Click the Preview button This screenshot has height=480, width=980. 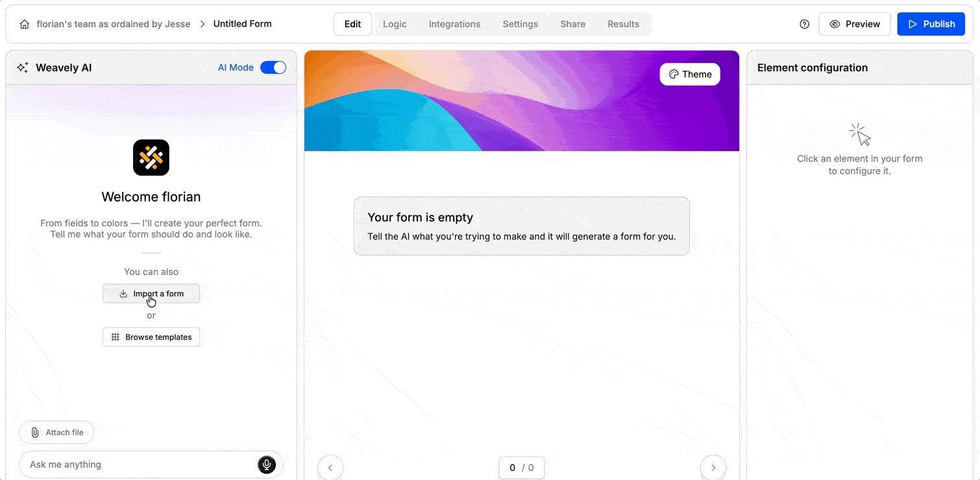click(854, 23)
